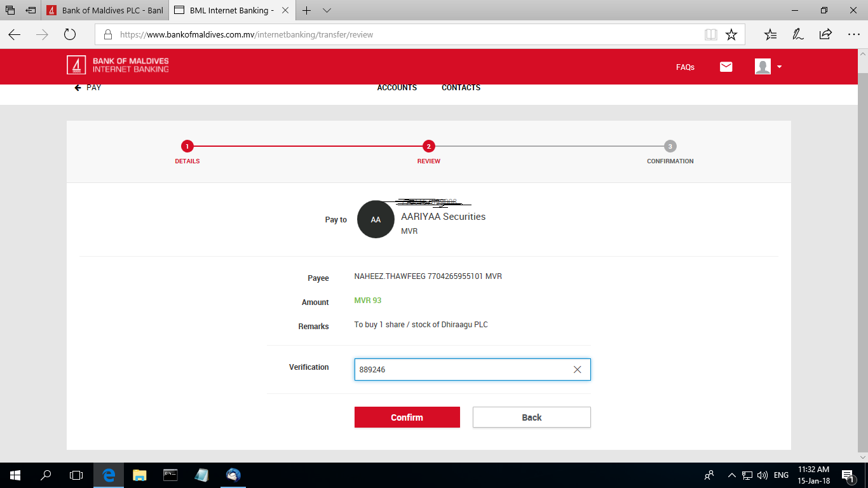
Task: Add this page to favorites with star
Action: coord(731,35)
